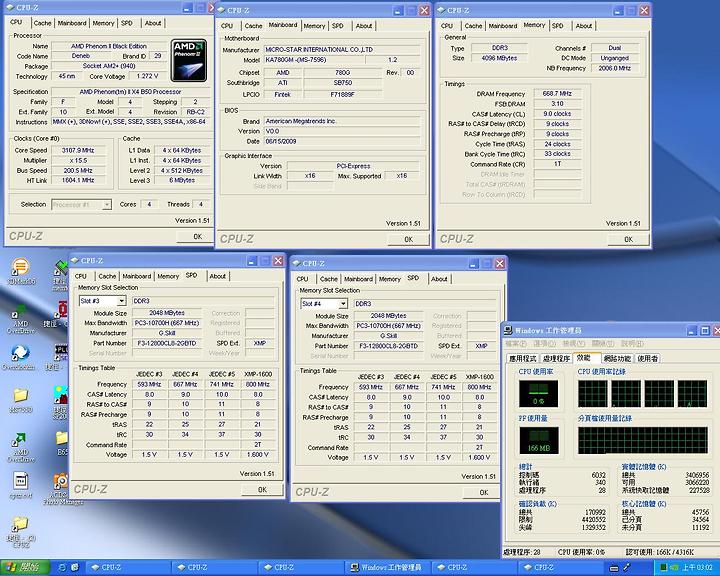Image resolution: width=720 pixels, height=576 pixels.
Task: Click CPU-Z title icon of Mainboard window
Action: click(x=221, y=10)
